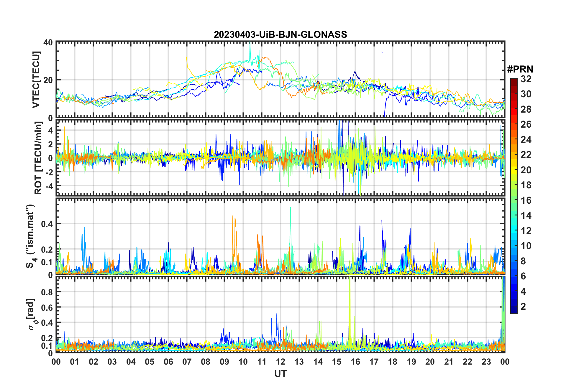Click the x-axis tick label 18
Viewport: 561px width, 392px height.
point(393,362)
